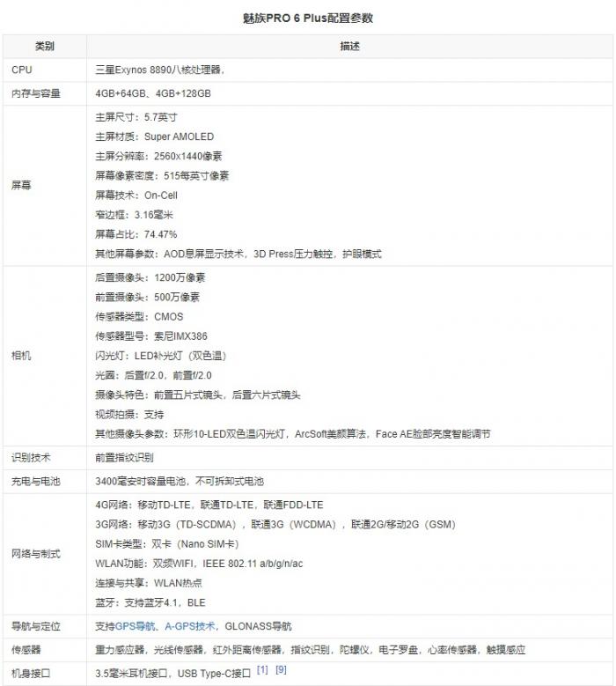Click the 内存与容量 row label
The image size is (616, 686).
tap(36, 93)
